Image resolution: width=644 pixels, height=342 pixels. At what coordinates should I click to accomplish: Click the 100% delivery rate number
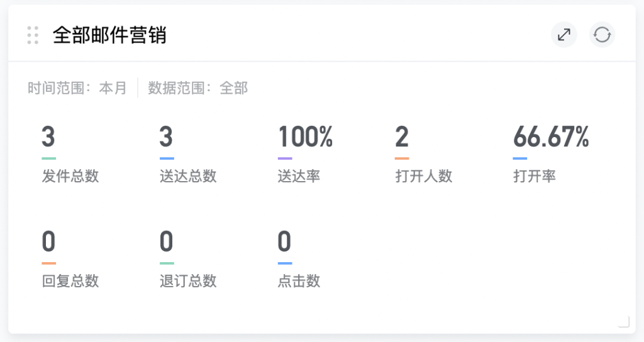[305, 137]
